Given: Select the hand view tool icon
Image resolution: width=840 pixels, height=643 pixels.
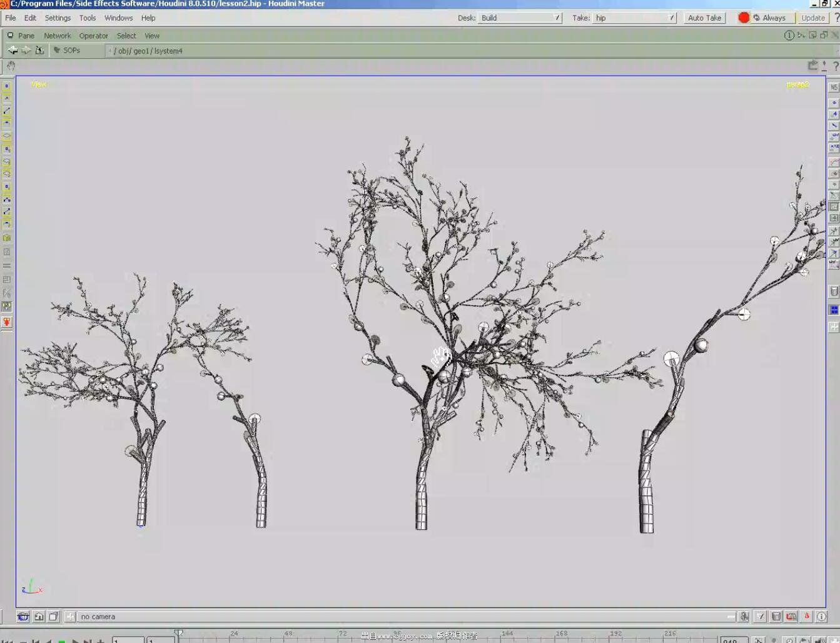Looking at the screenshot, I should pos(11,66).
